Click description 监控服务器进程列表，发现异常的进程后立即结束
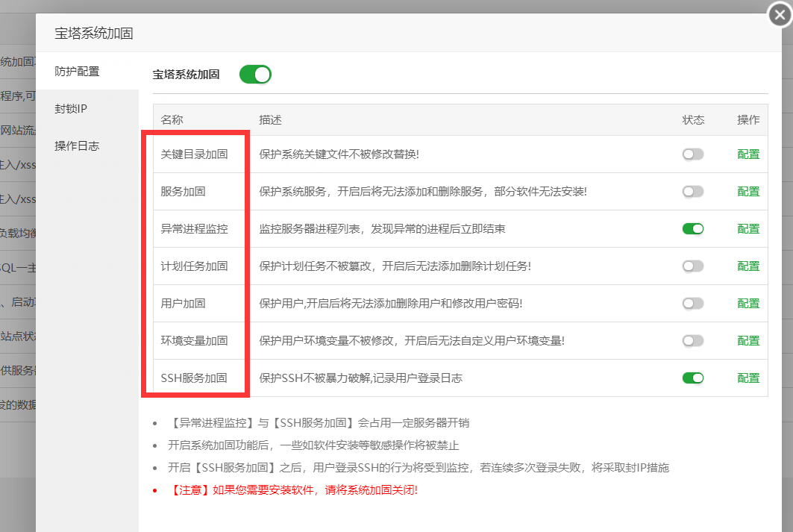Viewport: 793px width, 532px height. click(x=382, y=229)
